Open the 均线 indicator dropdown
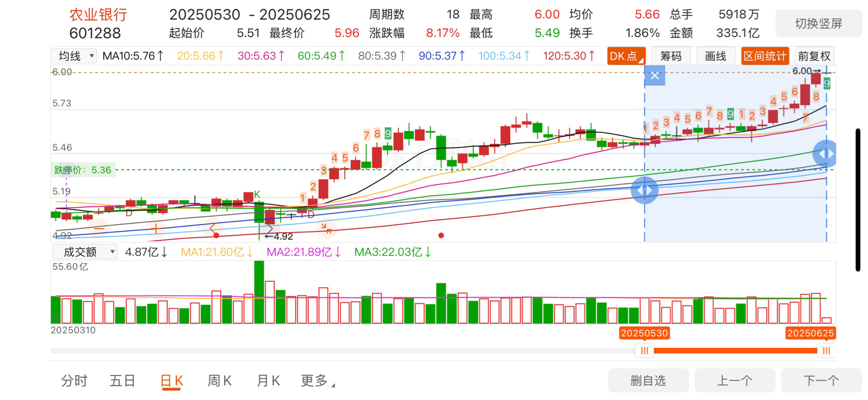 click(74, 56)
